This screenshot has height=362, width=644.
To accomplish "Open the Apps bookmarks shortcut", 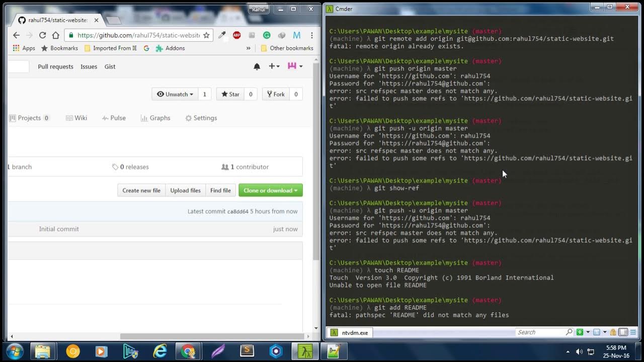I will click(24, 48).
